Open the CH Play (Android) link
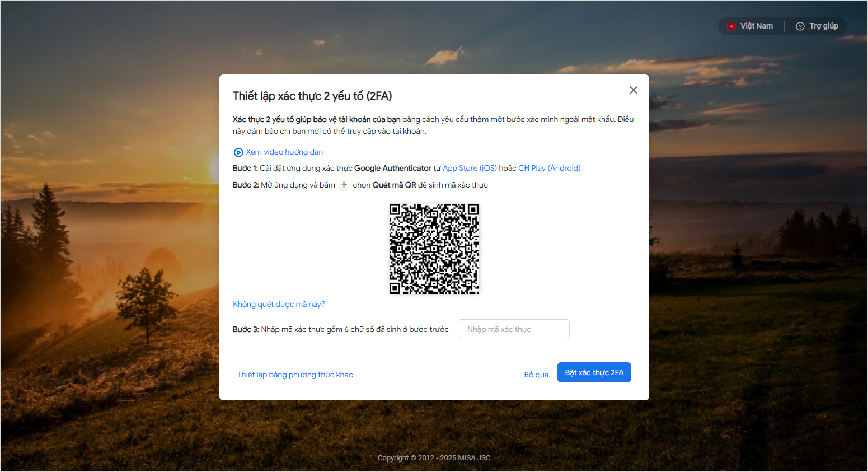Screen dimensions: 868x472 click(x=549, y=168)
